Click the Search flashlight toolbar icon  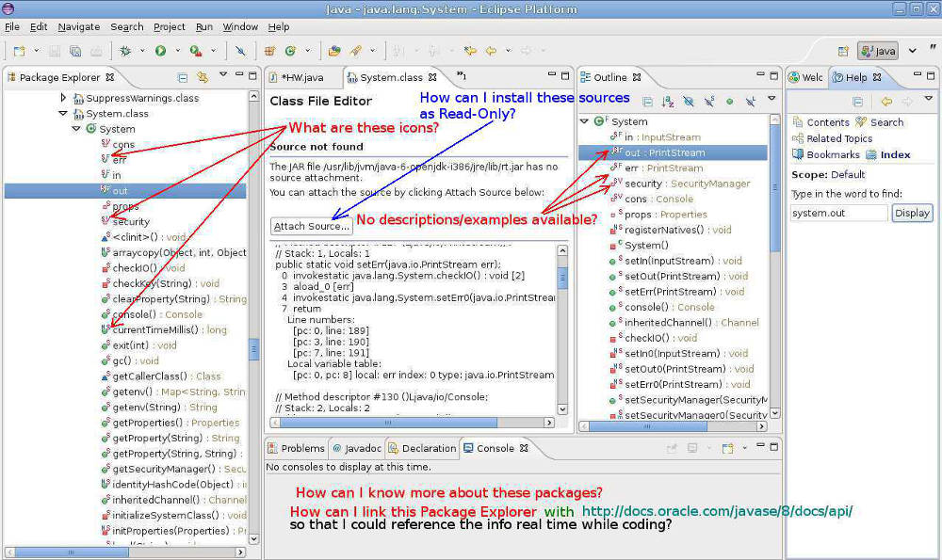356,51
